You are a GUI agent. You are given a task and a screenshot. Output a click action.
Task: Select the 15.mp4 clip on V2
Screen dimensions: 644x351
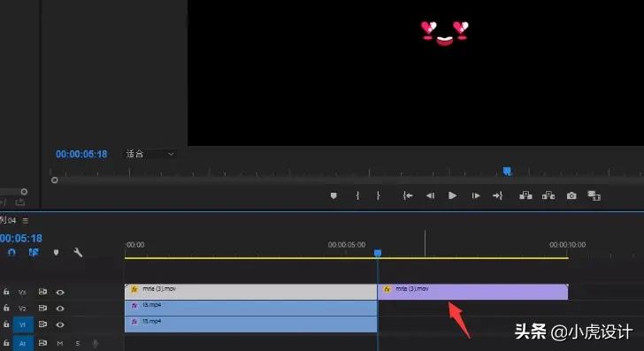pos(251,308)
